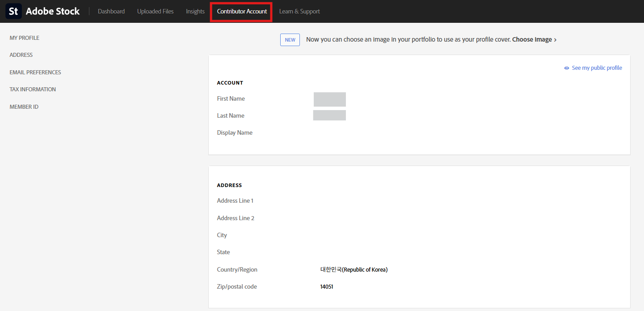Click the ACCOUNT section heading
This screenshot has height=311, width=644.
[230, 83]
